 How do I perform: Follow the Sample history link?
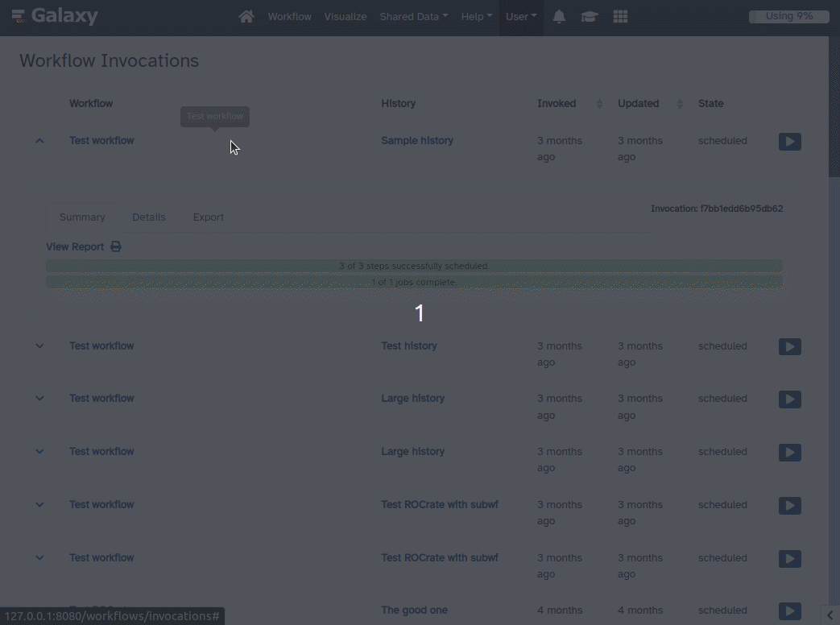(416, 140)
